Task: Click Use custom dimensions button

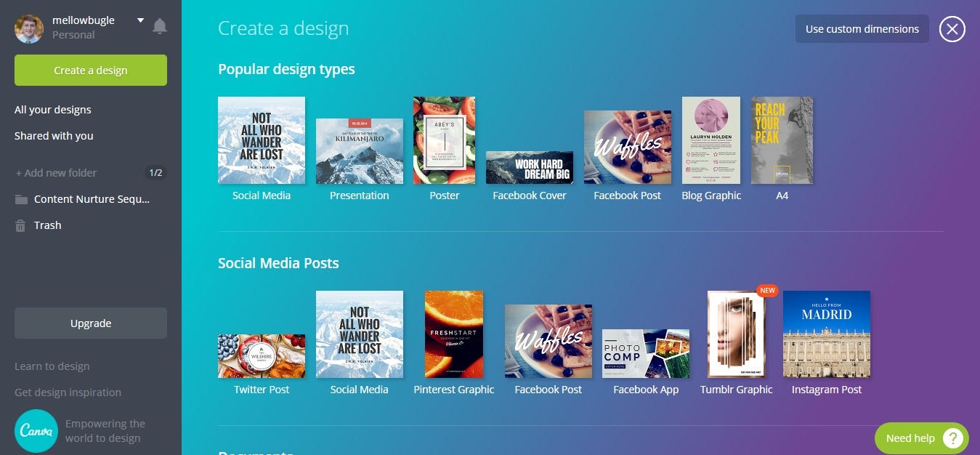Action: click(862, 29)
